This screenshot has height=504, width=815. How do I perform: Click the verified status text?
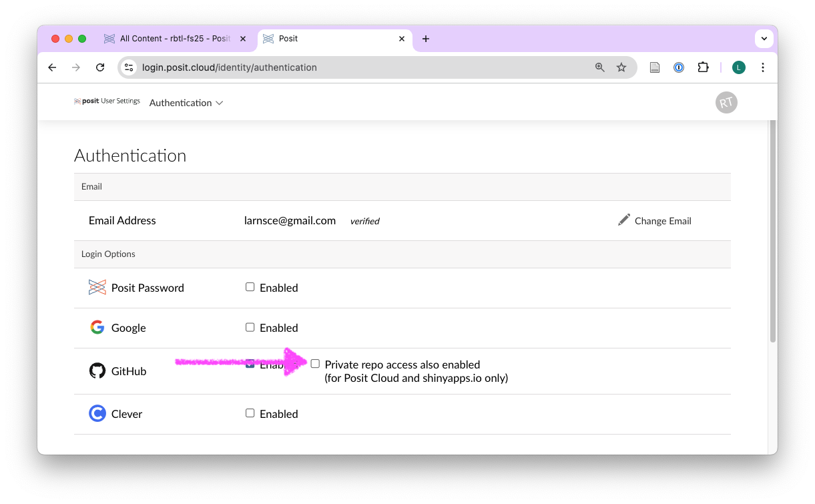(x=365, y=221)
